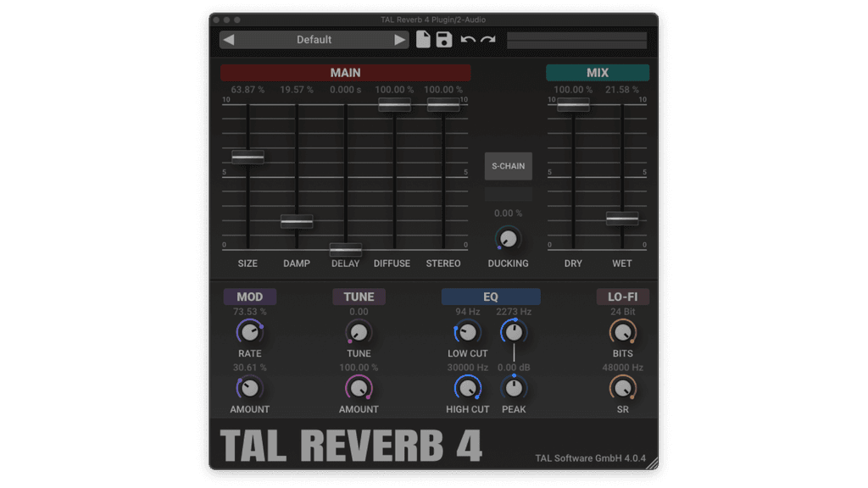Screen dimensions: 868x488
Task: Click the MIX section header
Action: click(x=598, y=73)
